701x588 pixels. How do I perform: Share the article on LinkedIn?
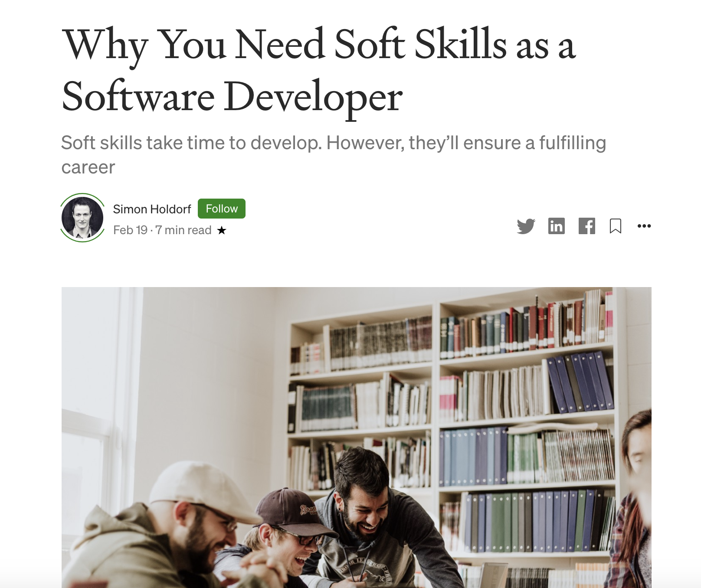(x=557, y=226)
